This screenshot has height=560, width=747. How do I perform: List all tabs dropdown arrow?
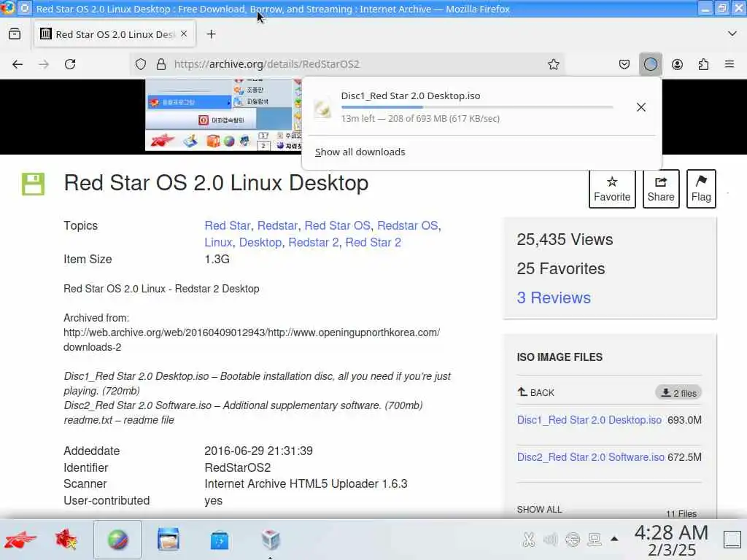click(732, 34)
